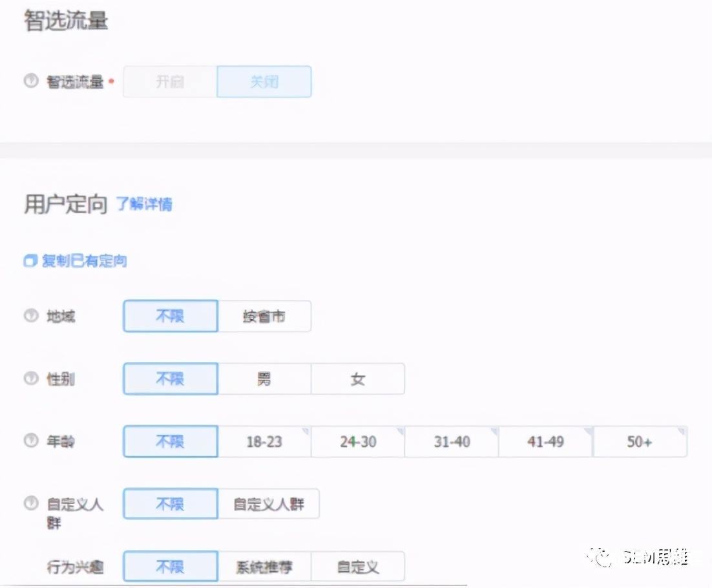Pick the 41-49 age range

click(546, 441)
